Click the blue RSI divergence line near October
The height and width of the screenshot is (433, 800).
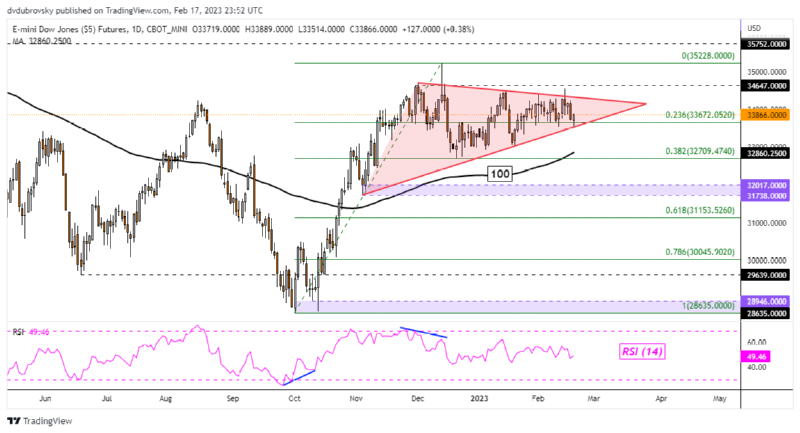coord(300,375)
